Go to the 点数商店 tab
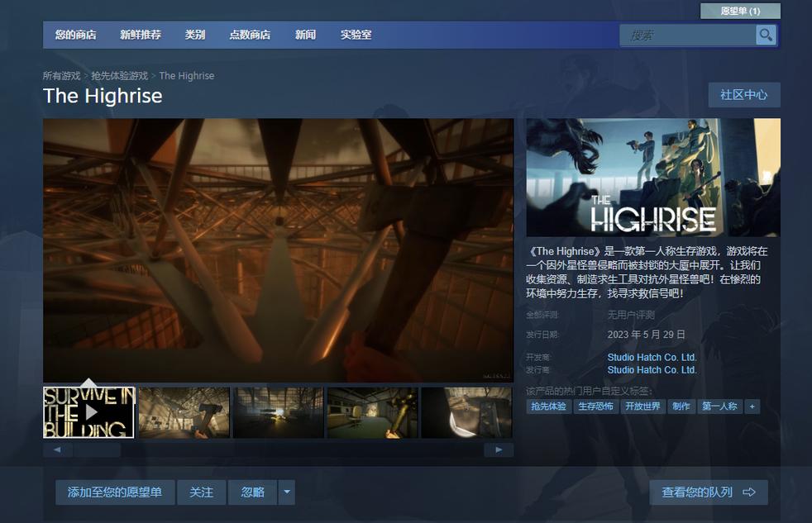The image size is (812, 523). (x=250, y=35)
